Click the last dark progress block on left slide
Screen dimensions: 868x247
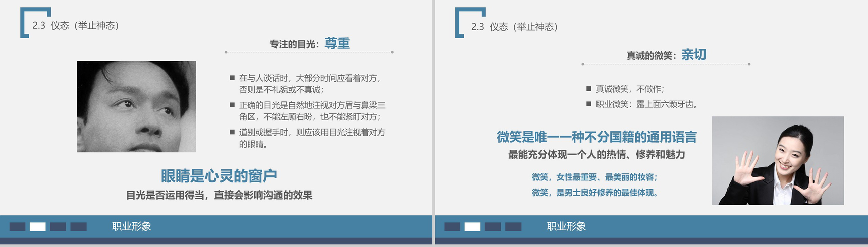coord(78,227)
